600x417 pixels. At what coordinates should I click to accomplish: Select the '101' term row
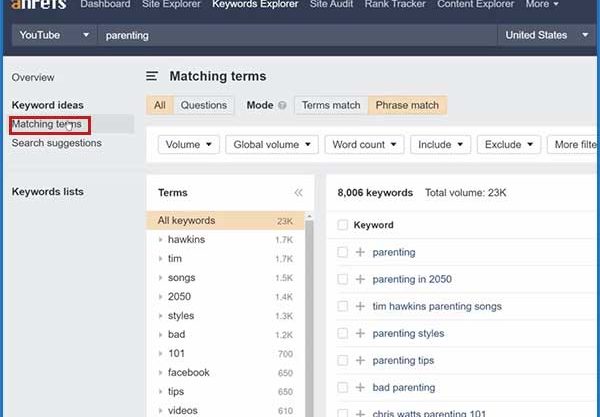225,353
